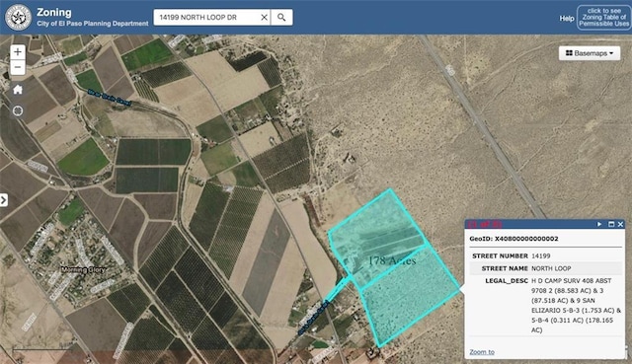Close the parcel info popup
Viewport: 632px width, 364px height.
point(620,224)
